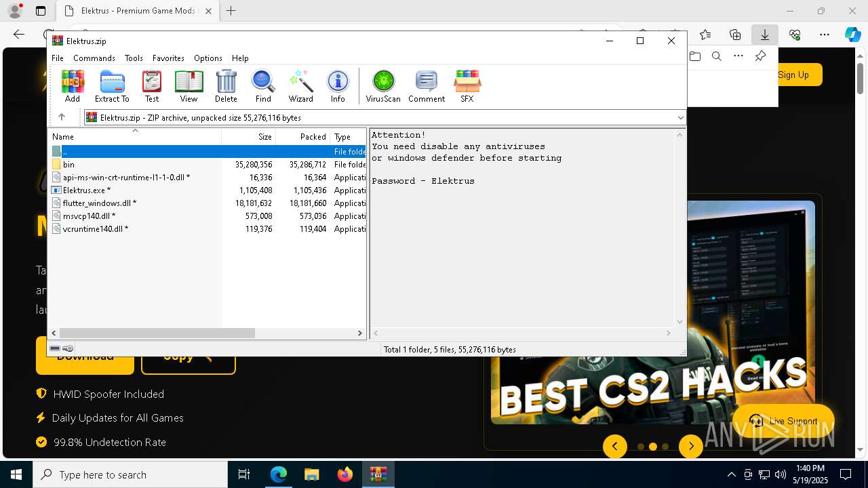Click the Windows Start button
The image size is (868, 488).
click(16, 474)
